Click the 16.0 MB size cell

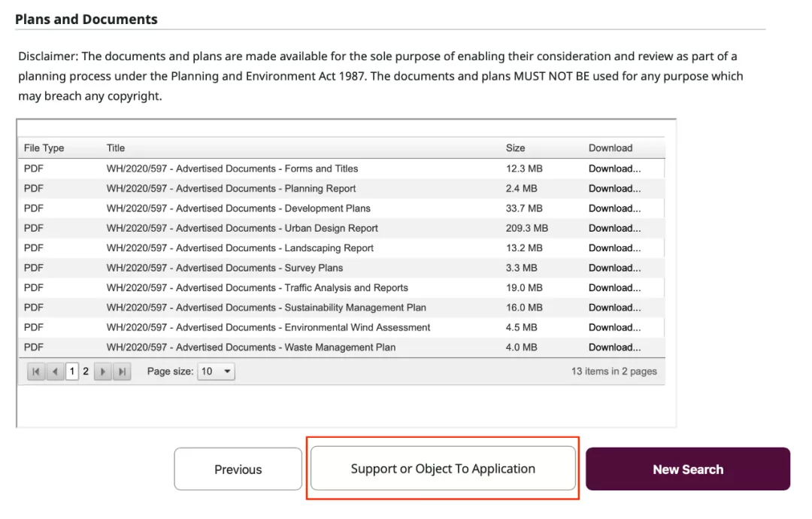[524, 308]
